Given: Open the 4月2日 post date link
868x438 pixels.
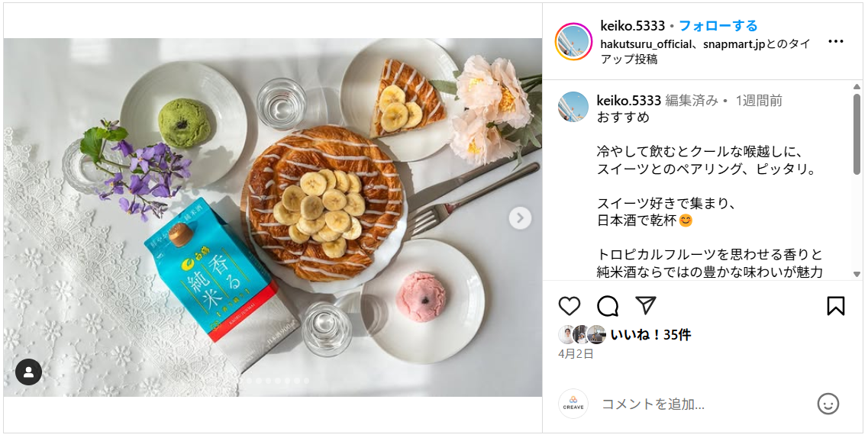Looking at the screenshot, I should click(576, 354).
